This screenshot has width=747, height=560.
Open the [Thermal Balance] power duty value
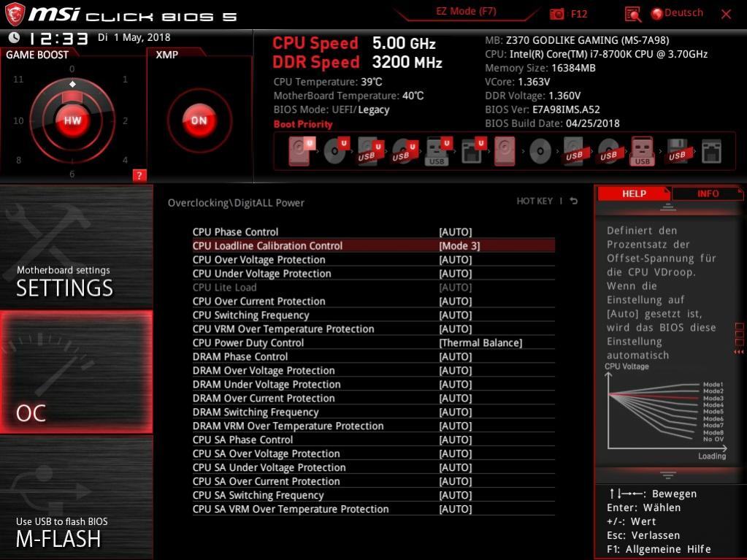(480, 343)
